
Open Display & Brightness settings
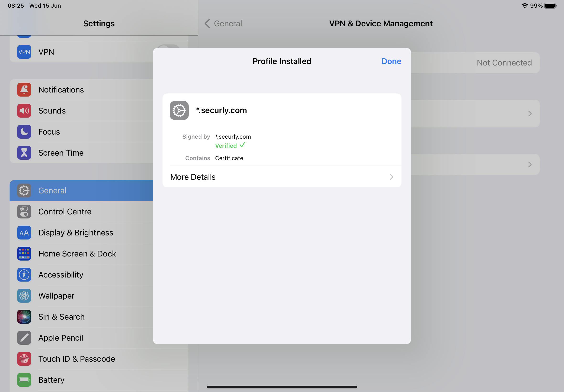pyautogui.click(x=81, y=233)
